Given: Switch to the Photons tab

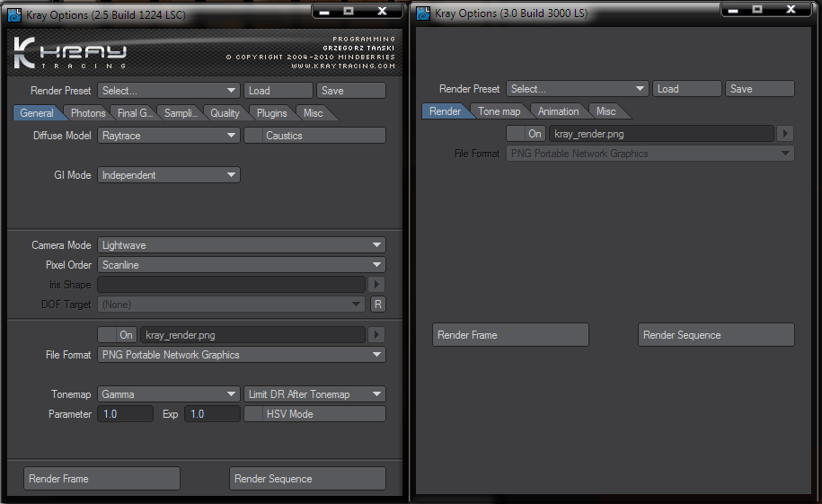Looking at the screenshot, I should 88,113.
